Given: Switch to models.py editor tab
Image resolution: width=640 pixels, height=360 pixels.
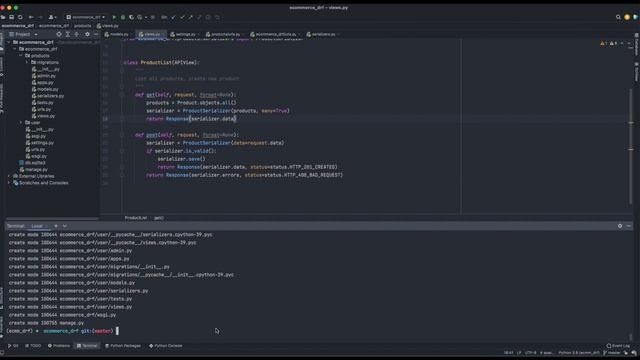Looking at the screenshot, I should [x=117, y=34].
